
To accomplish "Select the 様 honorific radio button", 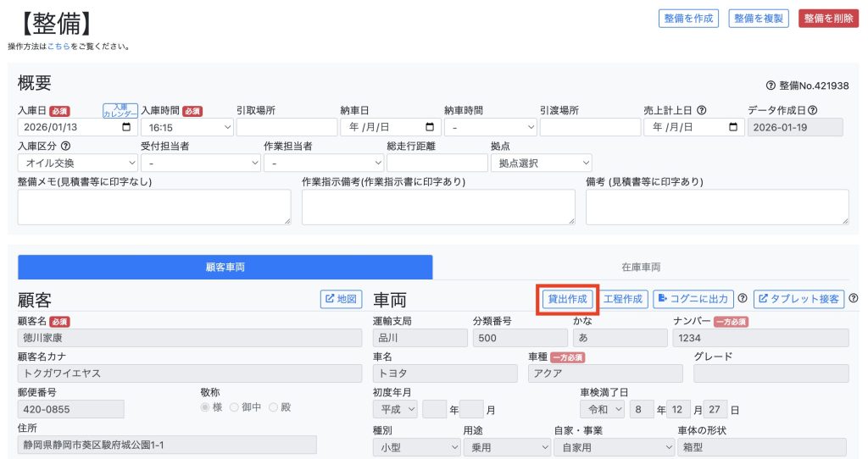I will tap(204, 407).
